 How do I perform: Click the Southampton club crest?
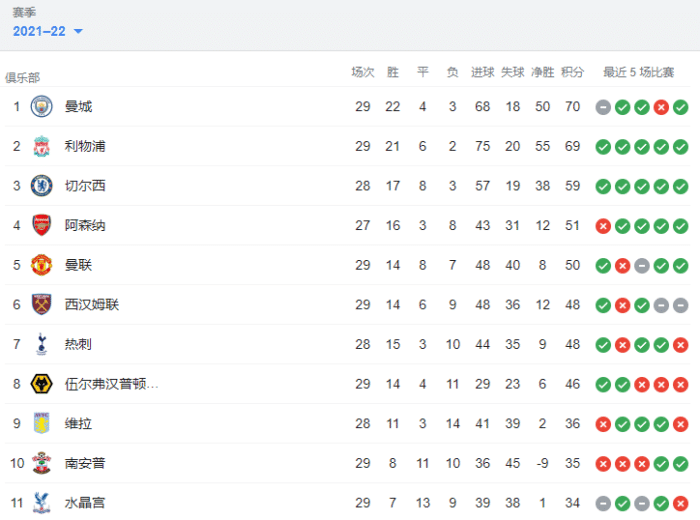pyautogui.click(x=41, y=463)
